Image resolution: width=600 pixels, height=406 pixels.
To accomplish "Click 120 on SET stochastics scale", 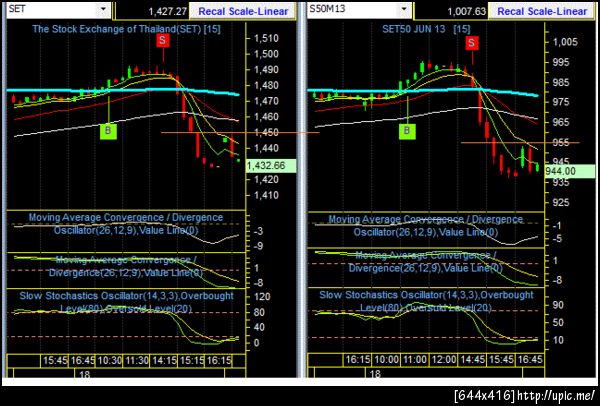I will pos(262,297).
